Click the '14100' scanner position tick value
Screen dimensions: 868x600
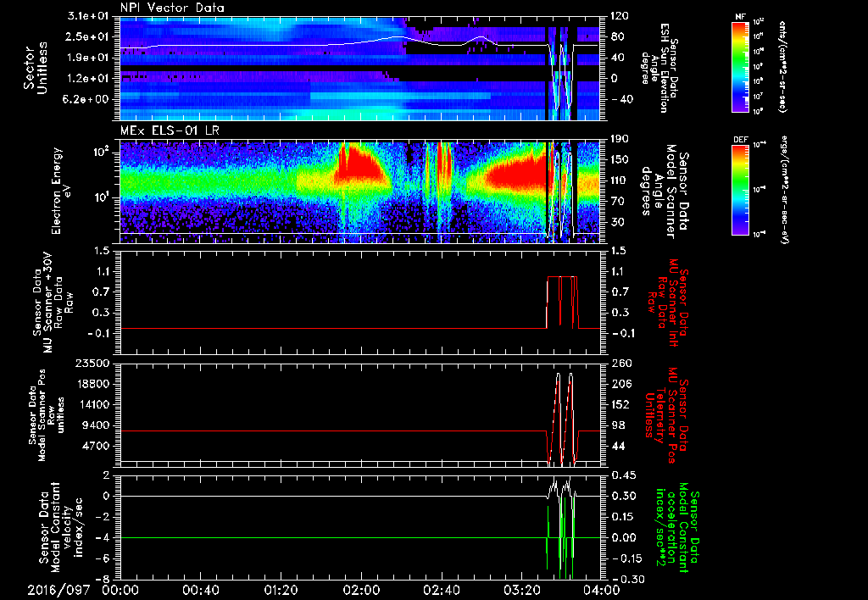[x=93, y=404]
